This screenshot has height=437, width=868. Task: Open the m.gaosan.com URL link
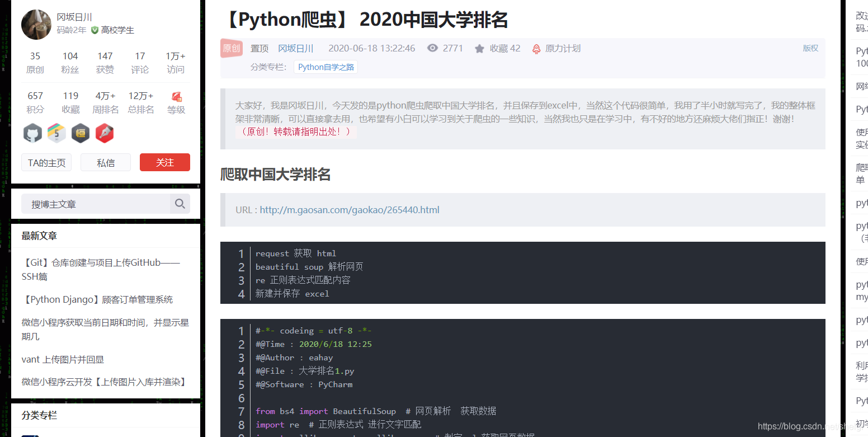click(350, 210)
